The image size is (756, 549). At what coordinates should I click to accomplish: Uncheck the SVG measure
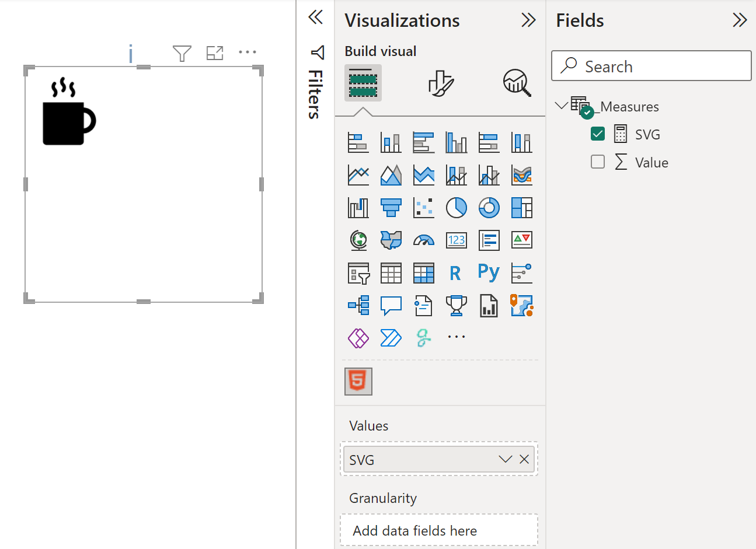tap(597, 134)
